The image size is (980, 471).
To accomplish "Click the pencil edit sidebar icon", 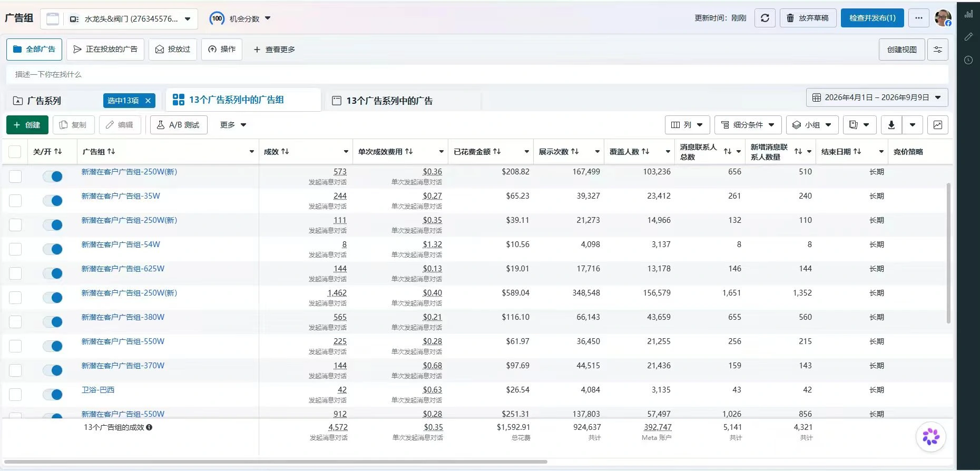I will (968, 37).
